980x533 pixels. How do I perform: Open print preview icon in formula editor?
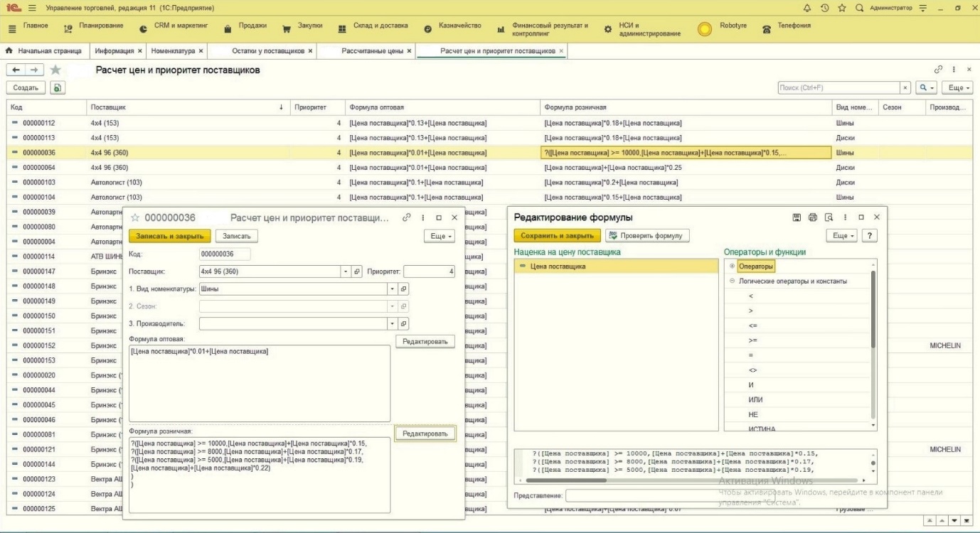tap(829, 217)
